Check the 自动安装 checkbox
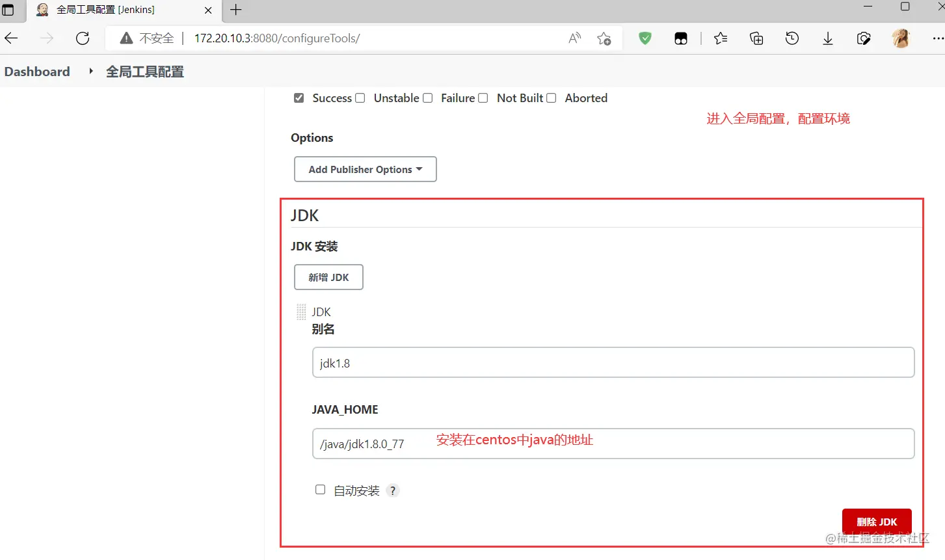Image resolution: width=945 pixels, height=560 pixels. (320, 490)
